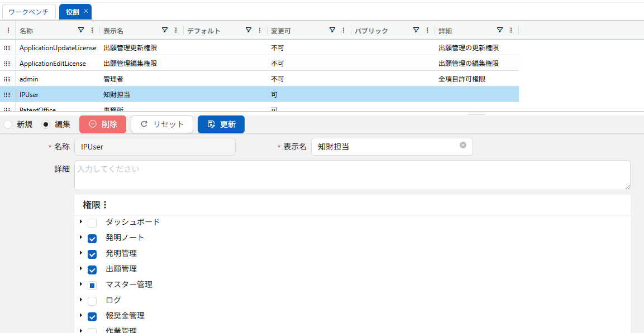Viewport: 644px width, 333px height.
Task: Expand the ダッシュボード permission node
Action: tap(81, 222)
